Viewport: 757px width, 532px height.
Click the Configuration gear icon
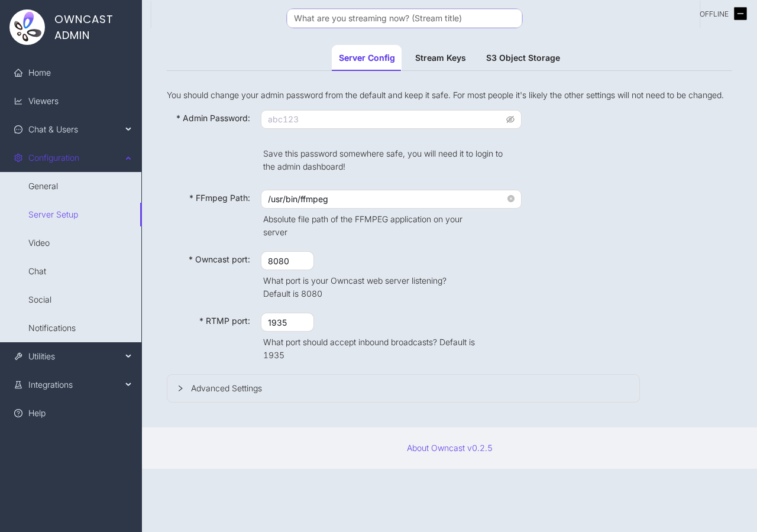pos(18,158)
